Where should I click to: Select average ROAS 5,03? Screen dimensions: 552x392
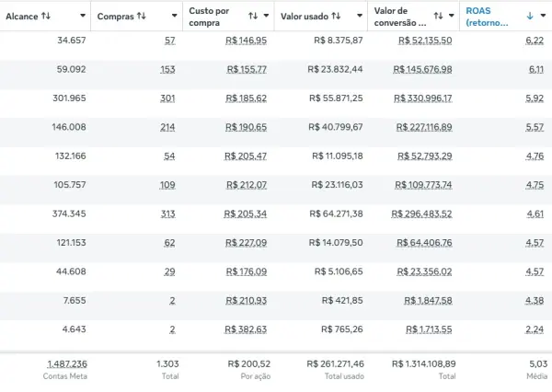click(x=538, y=363)
